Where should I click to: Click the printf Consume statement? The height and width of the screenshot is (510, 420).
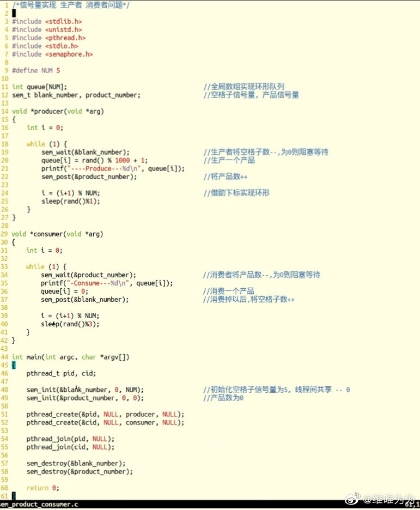pyautogui.click(x=107, y=283)
